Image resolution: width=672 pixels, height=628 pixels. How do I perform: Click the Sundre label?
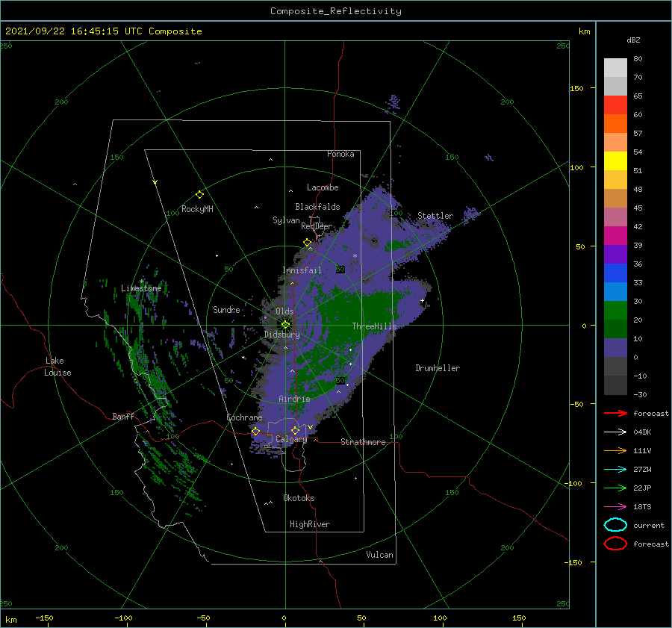tap(227, 309)
